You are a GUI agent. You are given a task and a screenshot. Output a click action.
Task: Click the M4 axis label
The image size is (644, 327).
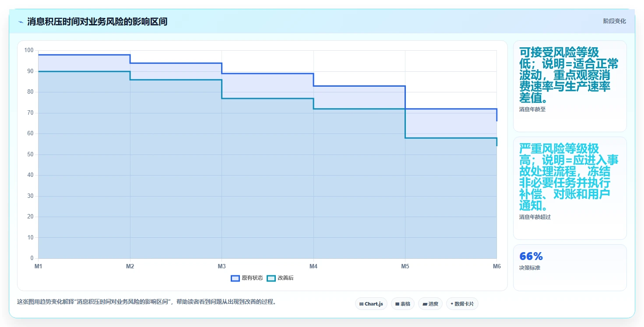click(313, 266)
